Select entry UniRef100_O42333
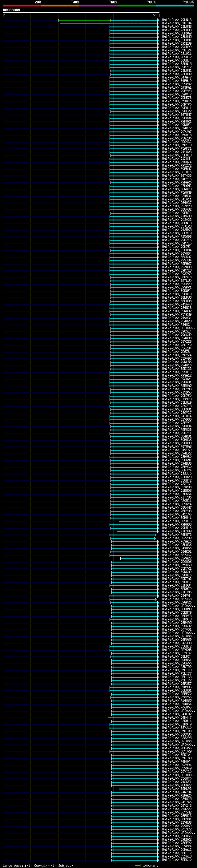The image size is (197, 868). coord(176,643)
